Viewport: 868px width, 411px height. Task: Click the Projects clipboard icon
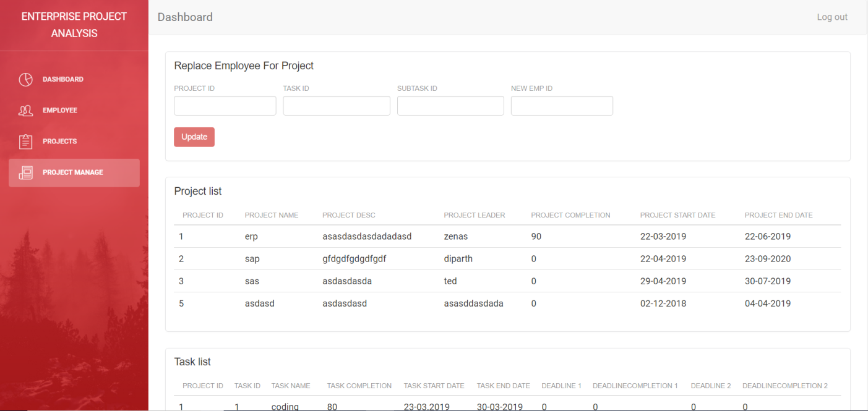[x=25, y=142]
